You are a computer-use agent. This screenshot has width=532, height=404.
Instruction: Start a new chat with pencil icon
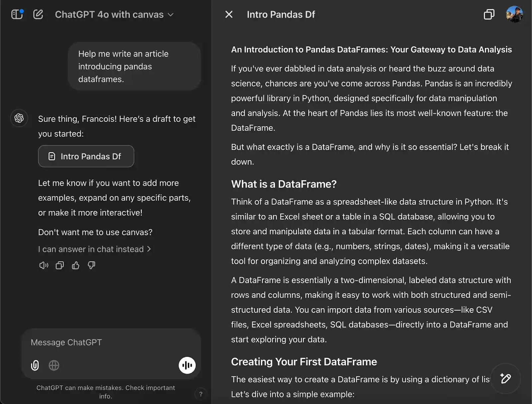38,14
